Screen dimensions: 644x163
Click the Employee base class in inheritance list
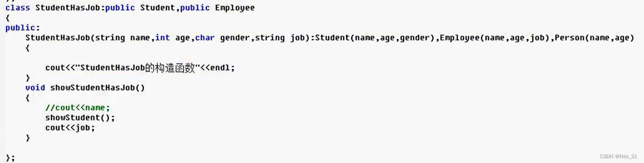[x=235, y=8]
